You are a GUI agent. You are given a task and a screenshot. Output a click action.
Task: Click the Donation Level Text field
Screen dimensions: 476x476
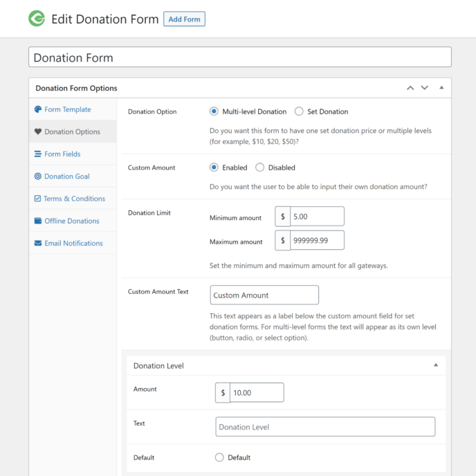(325, 427)
